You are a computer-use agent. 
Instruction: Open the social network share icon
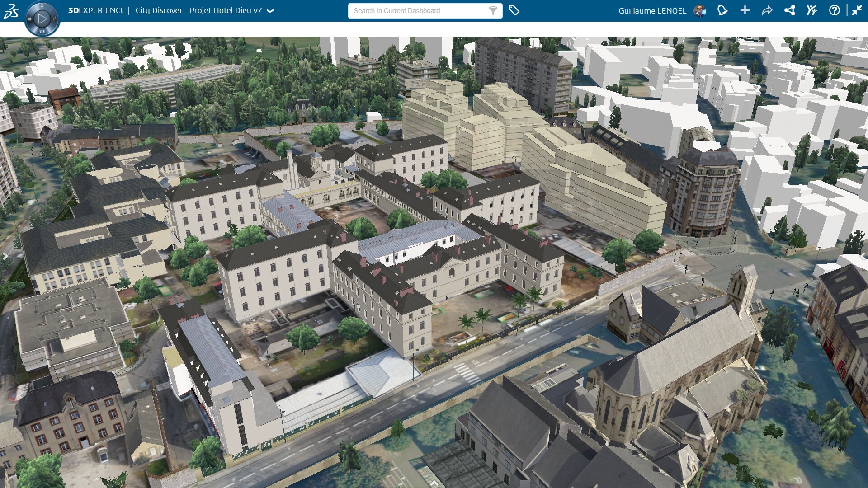coord(790,10)
